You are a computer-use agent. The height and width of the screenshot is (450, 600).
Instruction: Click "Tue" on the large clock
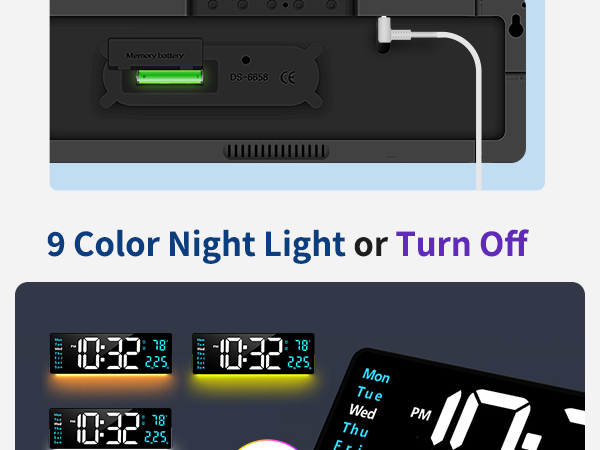(x=370, y=393)
